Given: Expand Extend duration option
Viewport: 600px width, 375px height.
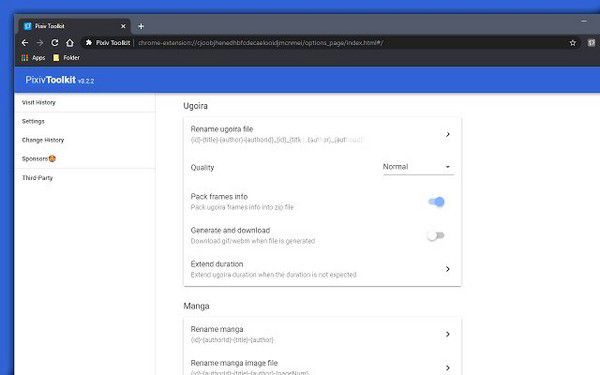Looking at the screenshot, I should [x=322, y=269].
